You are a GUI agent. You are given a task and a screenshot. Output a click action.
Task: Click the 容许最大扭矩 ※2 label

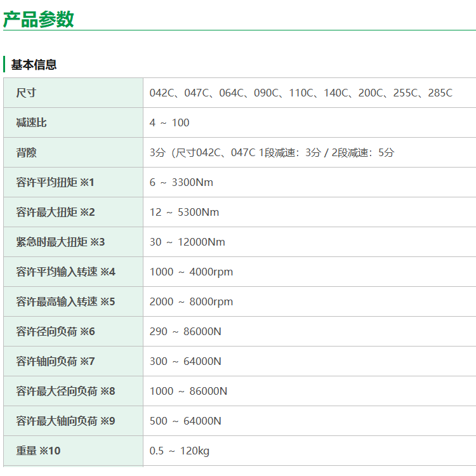[x=55, y=212]
